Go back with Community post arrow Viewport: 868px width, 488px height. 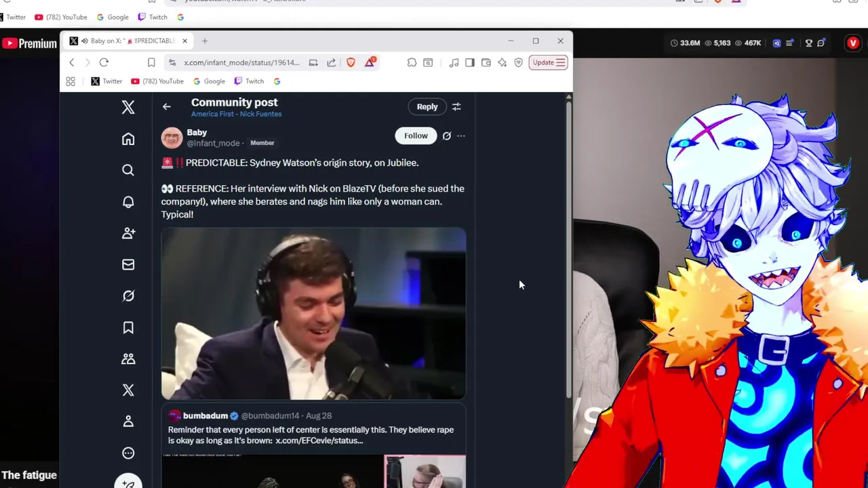[x=167, y=106]
